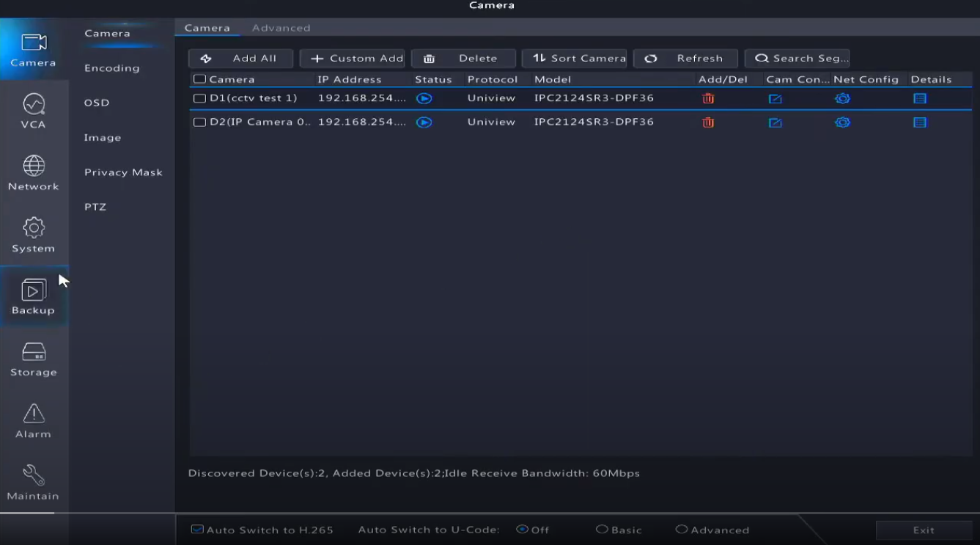The image size is (980, 545).
Task: Open the Maintain wrench icon
Action: point(33,482)
